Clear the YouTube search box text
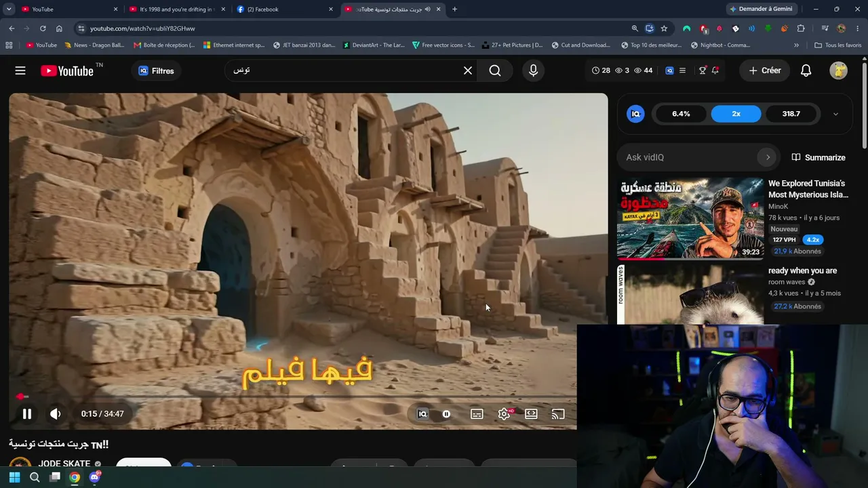 (x=468, y=70)
